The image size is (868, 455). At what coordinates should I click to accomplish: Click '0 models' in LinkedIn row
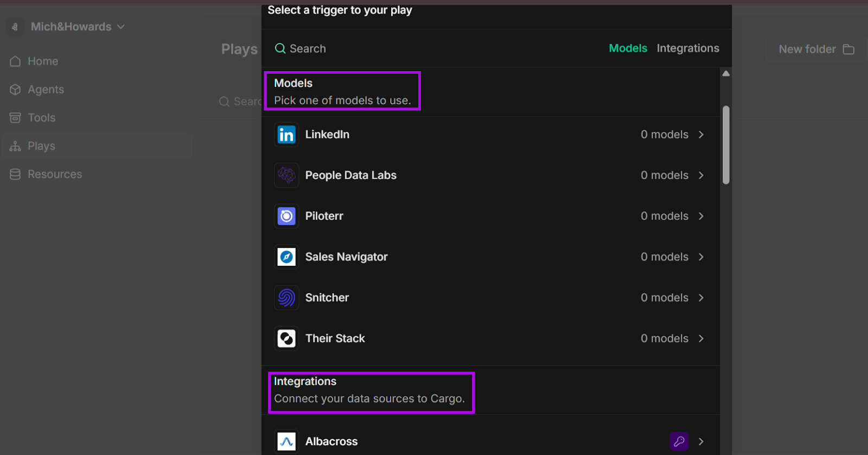(x=665, y=134)
